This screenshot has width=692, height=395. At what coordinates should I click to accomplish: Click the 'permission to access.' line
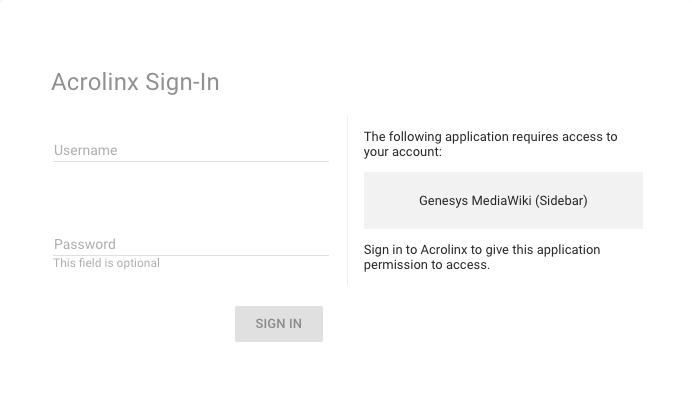427,265
